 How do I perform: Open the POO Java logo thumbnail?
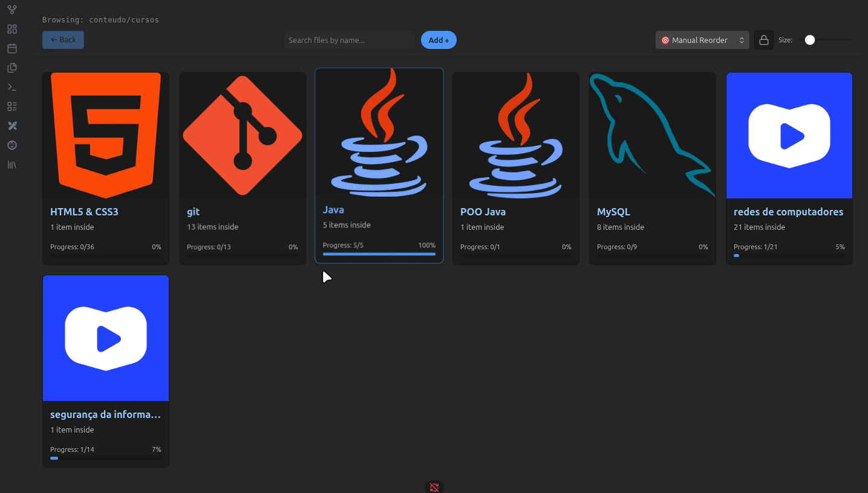[x=516, y=135]
